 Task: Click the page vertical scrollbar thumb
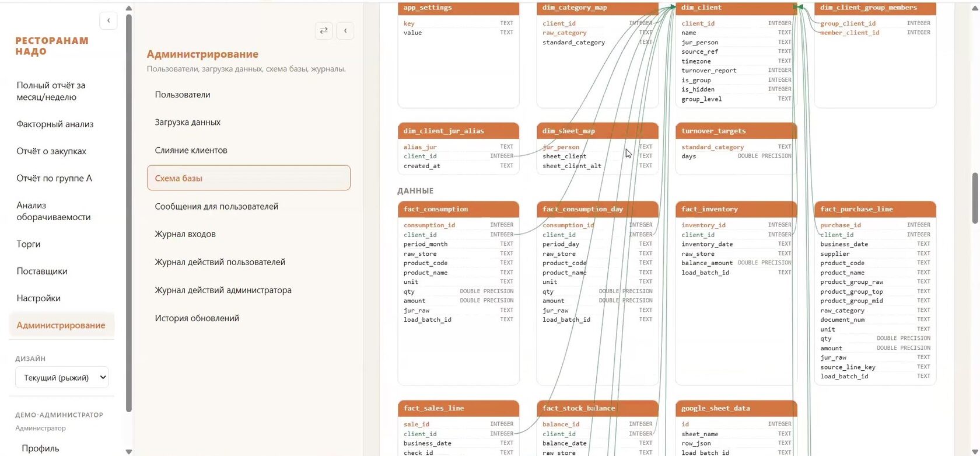tap(975, 198)
